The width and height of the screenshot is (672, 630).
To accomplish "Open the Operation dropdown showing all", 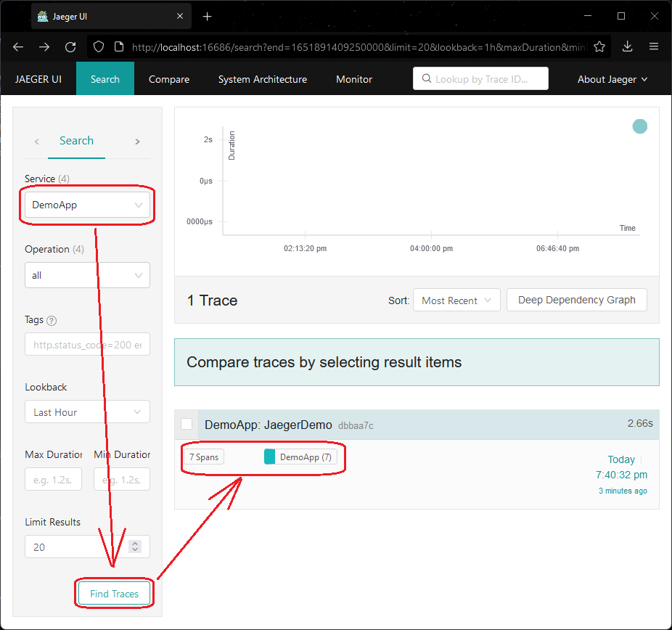I will tap(87, 275).
